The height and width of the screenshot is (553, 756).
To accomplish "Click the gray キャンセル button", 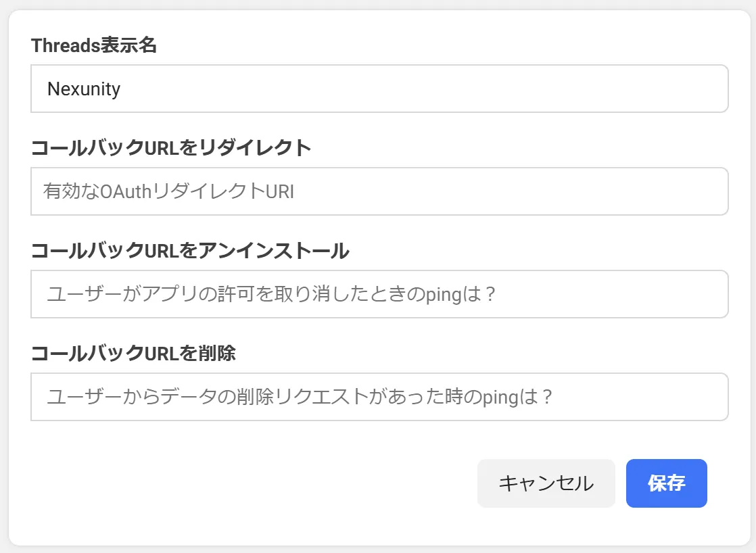I will 546,483.
